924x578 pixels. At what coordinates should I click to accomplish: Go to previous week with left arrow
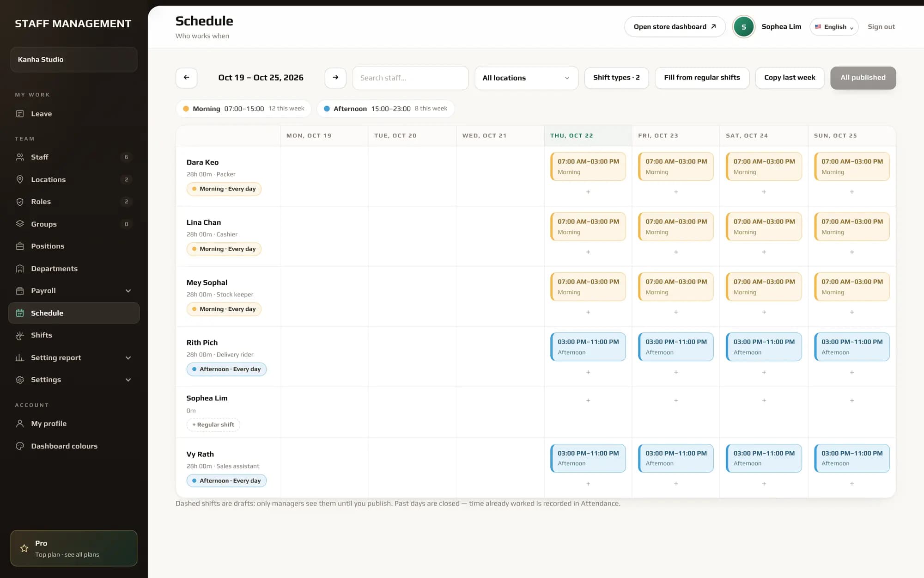tap(186, 78)
